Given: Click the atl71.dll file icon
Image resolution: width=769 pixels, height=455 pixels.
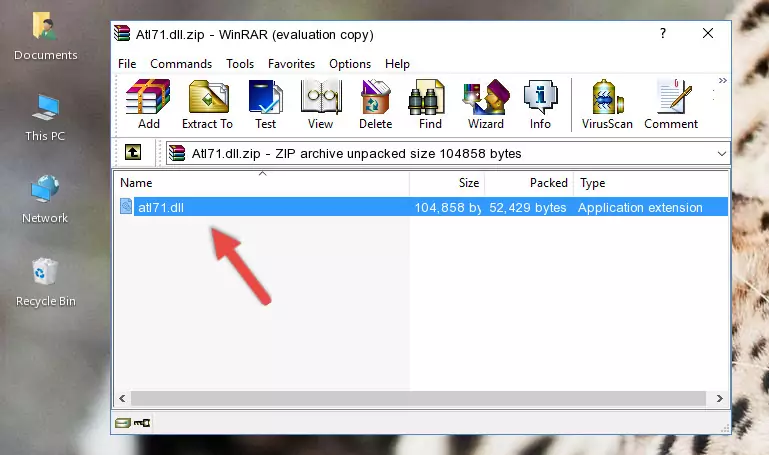Looking at the screenshot, I should point(126,206).
